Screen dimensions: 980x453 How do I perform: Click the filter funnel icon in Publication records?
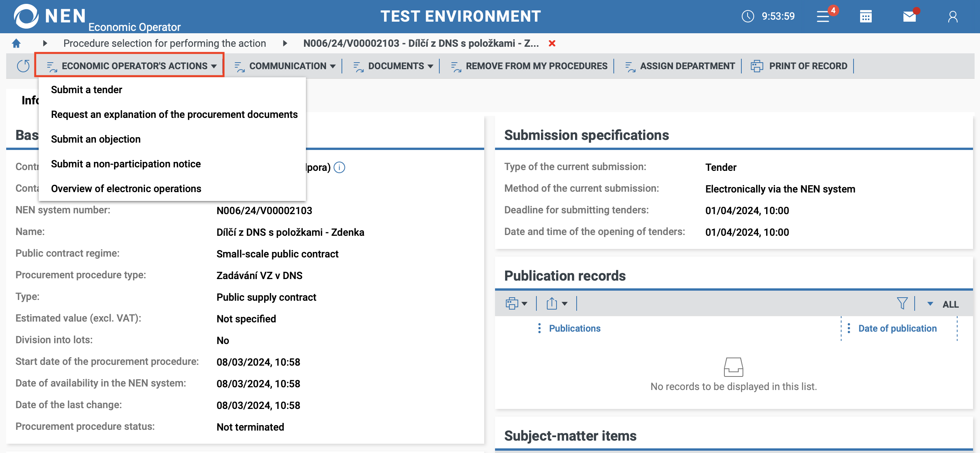(x=902, y=303)
